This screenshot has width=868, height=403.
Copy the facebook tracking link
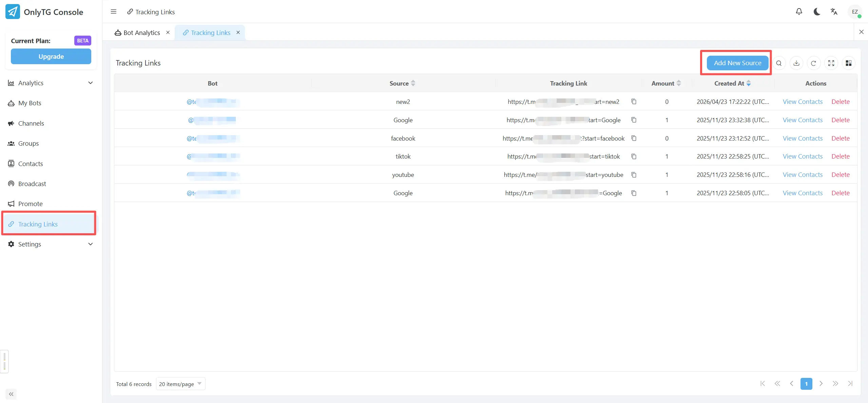coord(634,138)
